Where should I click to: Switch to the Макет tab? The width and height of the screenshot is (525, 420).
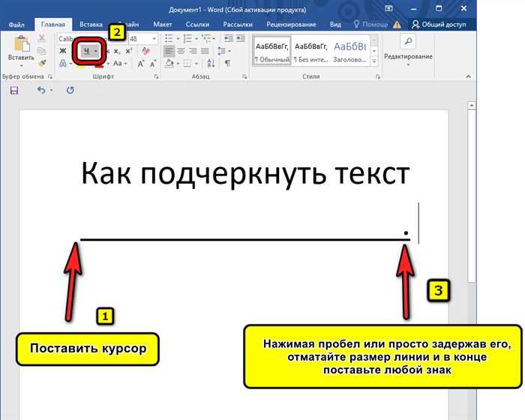[163, 25]
